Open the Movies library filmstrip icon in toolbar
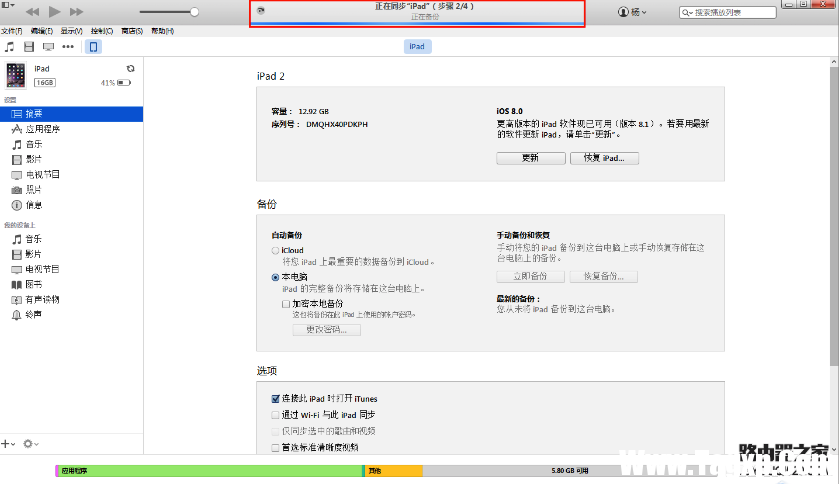 pos(29,47)
